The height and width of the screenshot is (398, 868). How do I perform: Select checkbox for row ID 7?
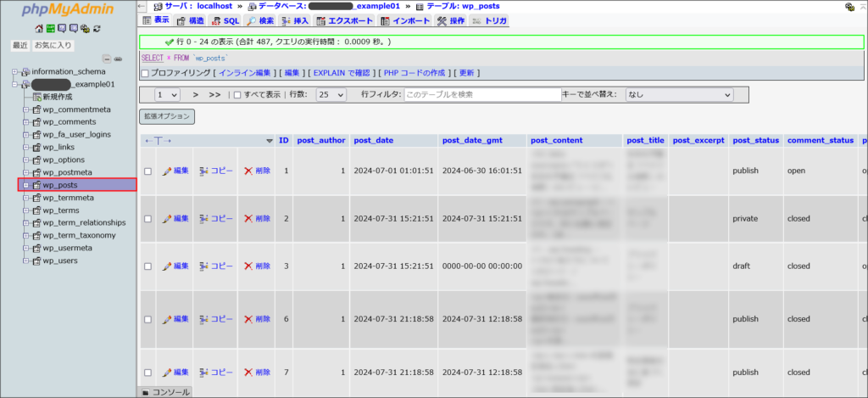coord(147,373)
